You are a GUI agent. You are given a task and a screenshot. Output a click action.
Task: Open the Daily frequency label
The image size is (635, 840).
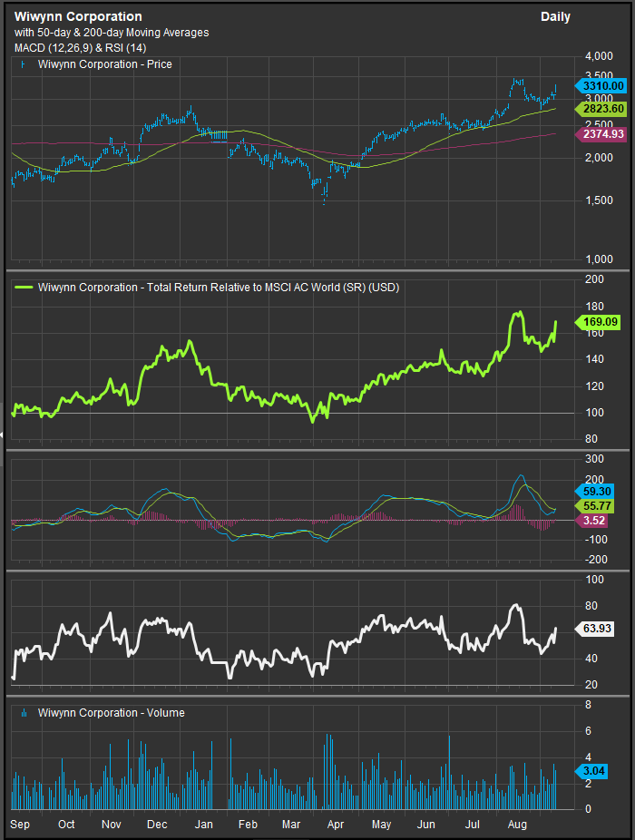pos(555,17)
